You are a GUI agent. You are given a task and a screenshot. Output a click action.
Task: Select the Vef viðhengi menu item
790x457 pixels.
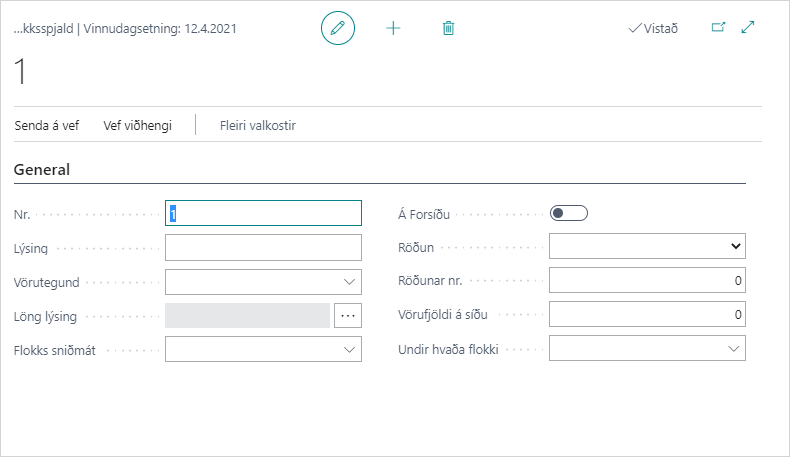pos(138,125)
